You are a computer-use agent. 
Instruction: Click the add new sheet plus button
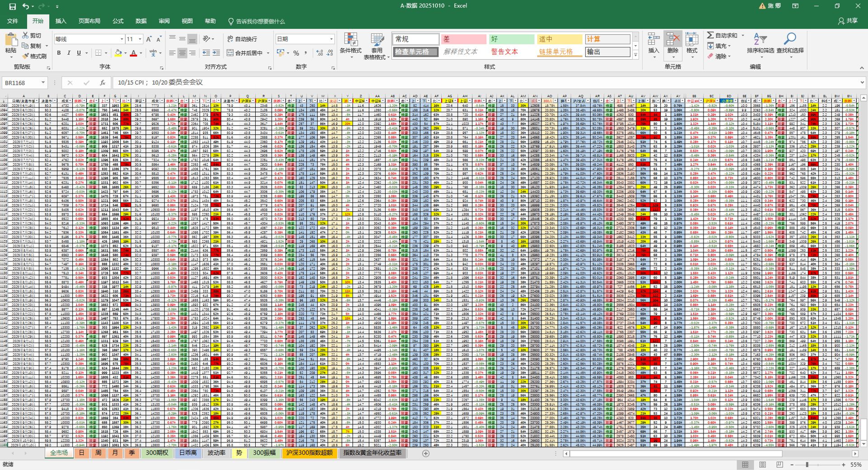click(426, 453)
